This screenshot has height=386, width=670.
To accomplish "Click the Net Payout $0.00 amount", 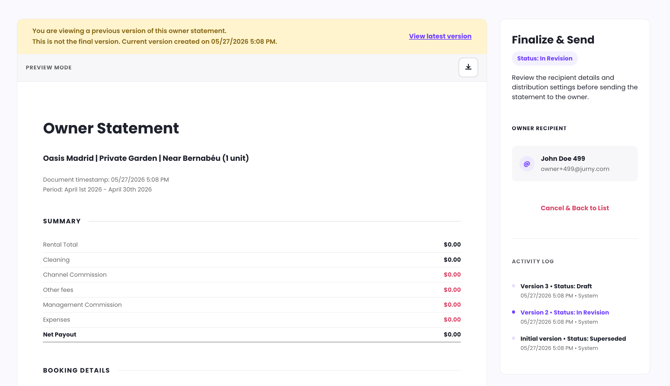I will pos(452,334).
